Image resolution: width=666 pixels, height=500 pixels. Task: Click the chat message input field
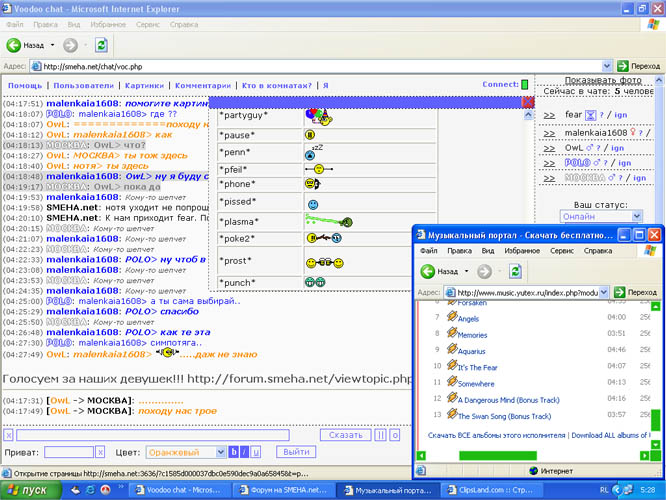(x=153, y=435)
